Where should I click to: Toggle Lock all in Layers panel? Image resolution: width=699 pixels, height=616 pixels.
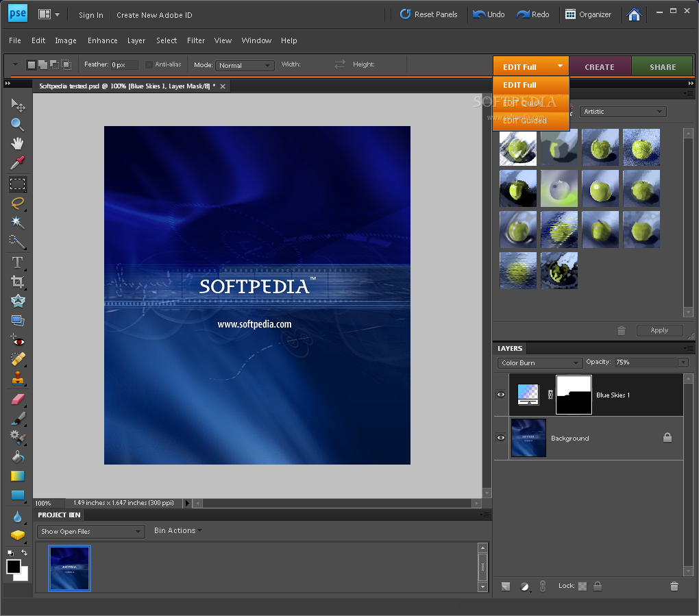coord(598,586)
